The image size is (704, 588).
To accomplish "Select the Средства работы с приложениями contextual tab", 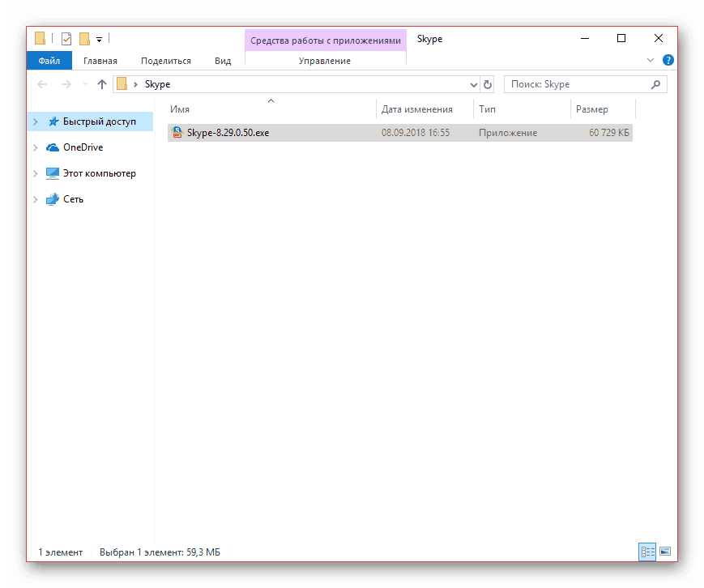I will (326, 40).
